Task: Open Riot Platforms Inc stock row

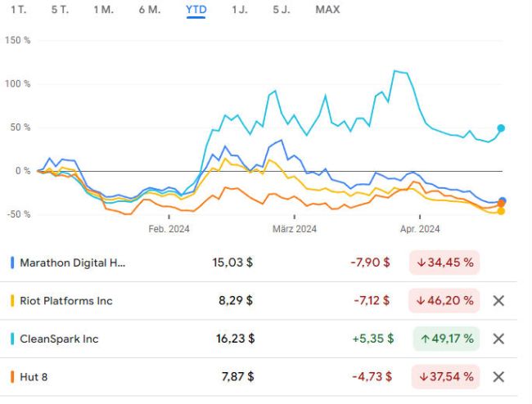Action: click(x=259, y=301)
